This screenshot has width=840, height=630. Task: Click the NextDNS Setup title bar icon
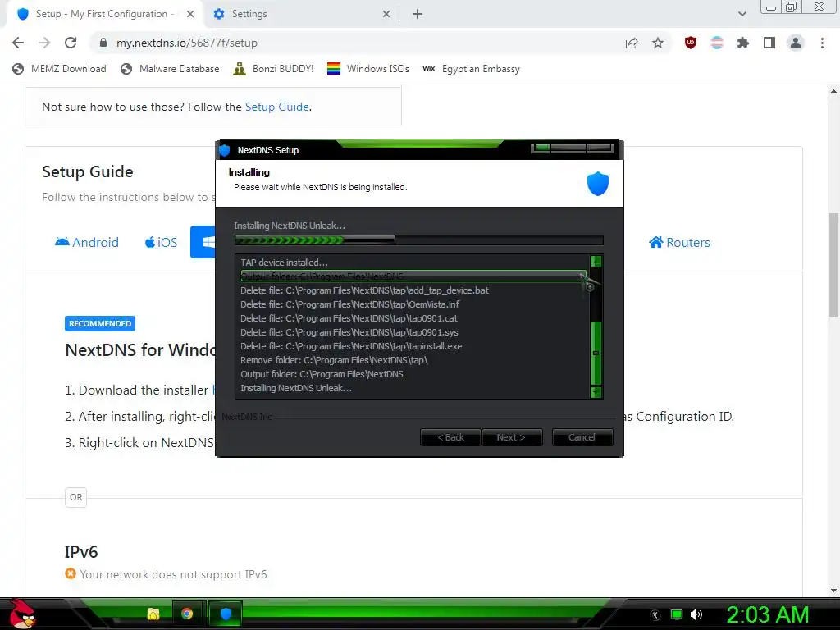pos(225,151)
